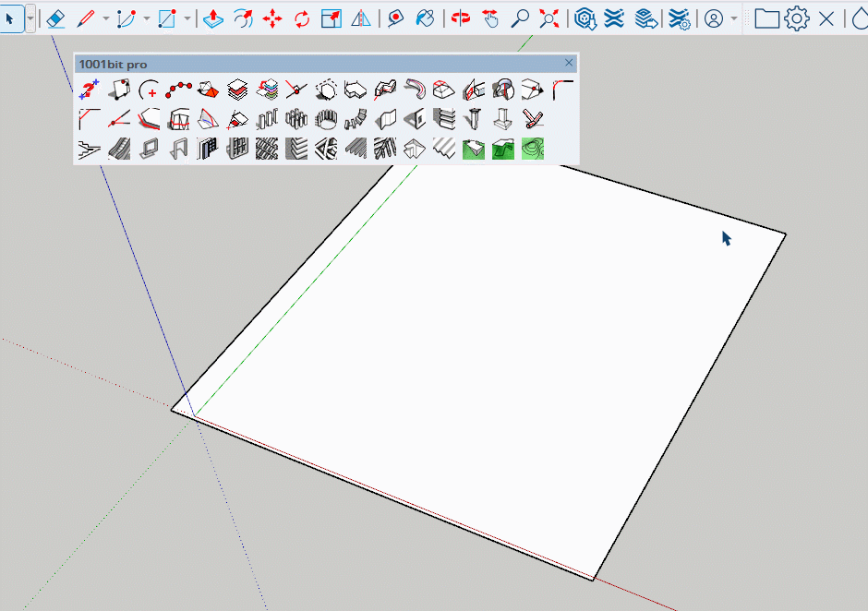868x611 pixels.
Task: Click the 1001bit pro title bar
Action: click(325, 64)
